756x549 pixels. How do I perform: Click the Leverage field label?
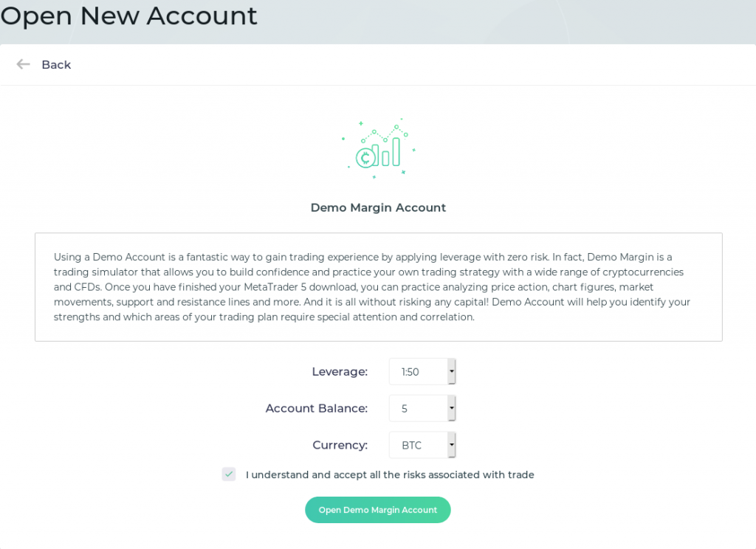point(340,372)
